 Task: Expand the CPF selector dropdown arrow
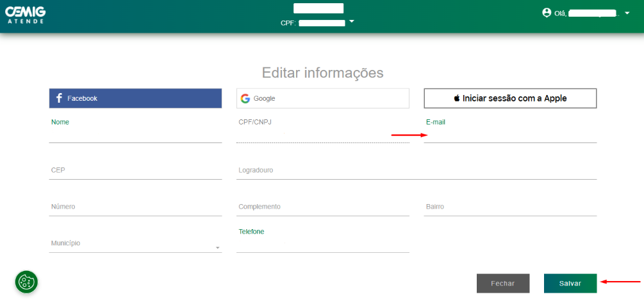pos(351,22)
